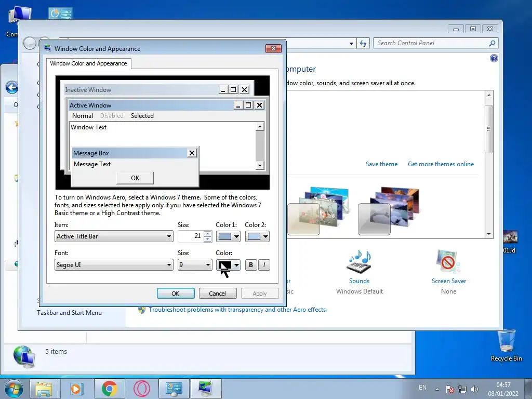The height and width of the screenshot is (399, 532).
Task: Open Action Center flag tray icon
Action: coord(450,389)
